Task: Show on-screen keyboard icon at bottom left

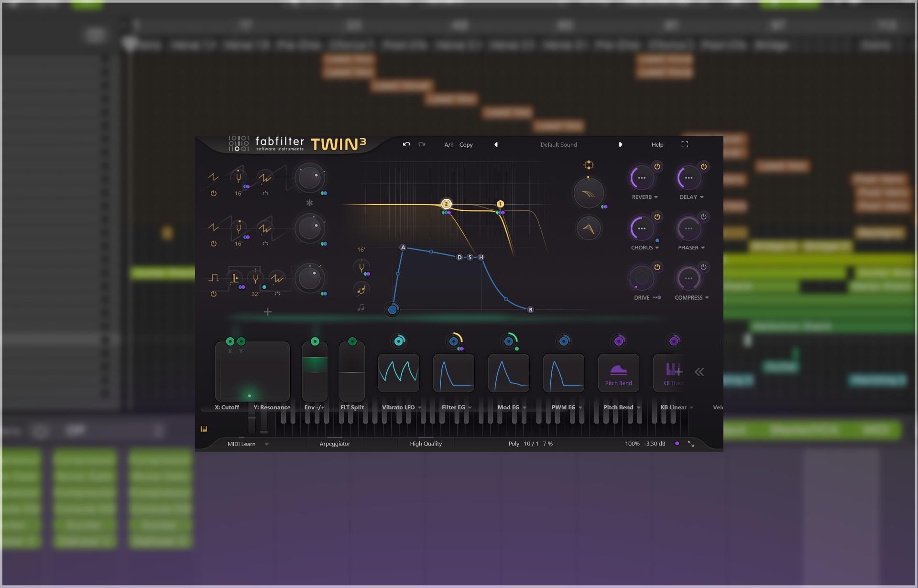Action: click(x=204, y=429)
